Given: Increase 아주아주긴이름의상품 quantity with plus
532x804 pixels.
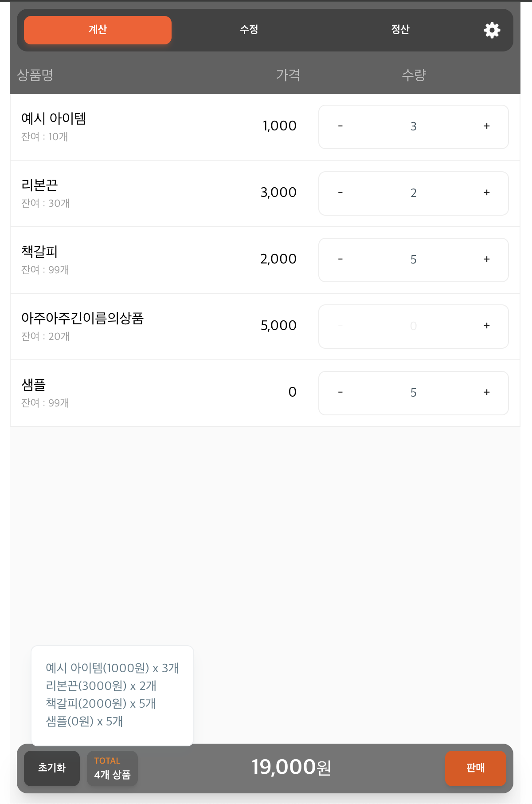Looking at the screenshot, I should 486,326.
